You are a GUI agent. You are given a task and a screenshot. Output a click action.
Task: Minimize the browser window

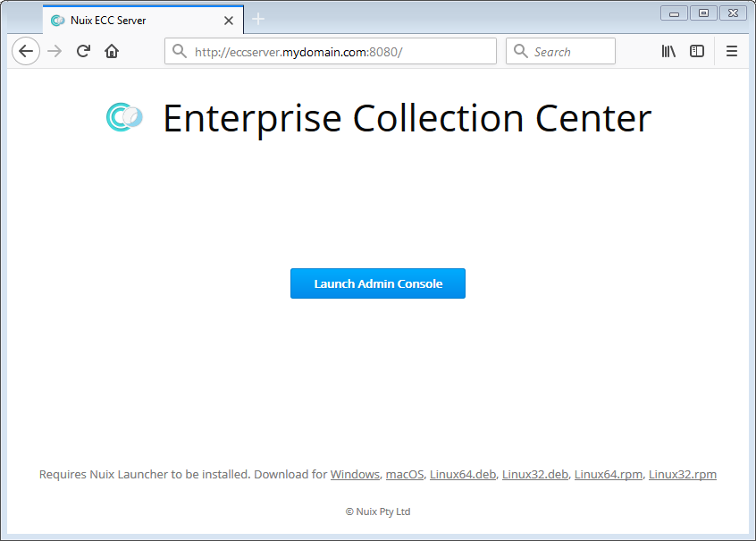pyautogui.click(x=674, y=13)
